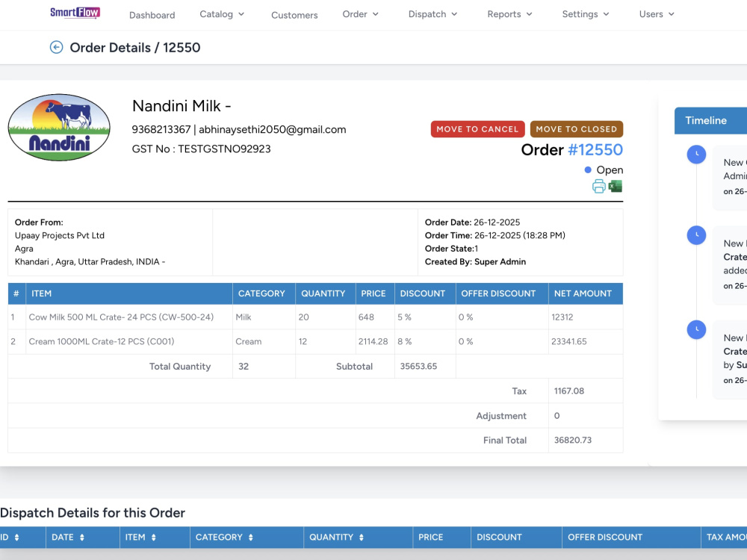Screen dimensions: 747x560
Task: Click the blue Open status dot
Action: point(588,170)
